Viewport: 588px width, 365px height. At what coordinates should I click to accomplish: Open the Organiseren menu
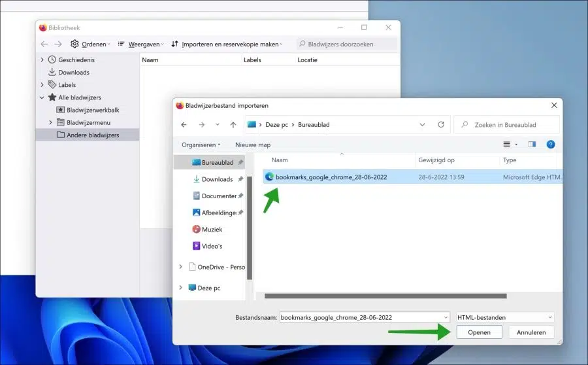click(x=201, y=145)
